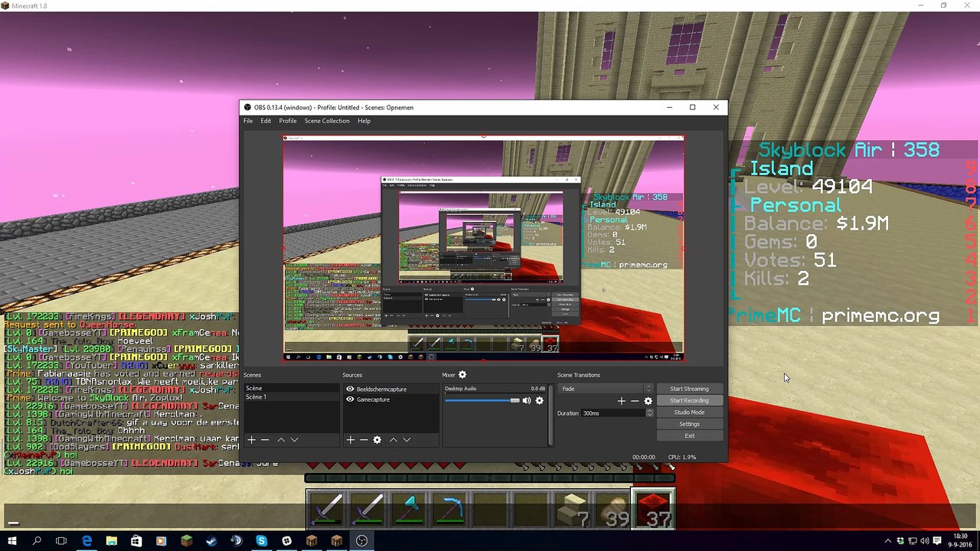This screenshot has width=980, height=551.
Task: Open the Windows Store taskbar icon
Action: [x=136, y=541]
